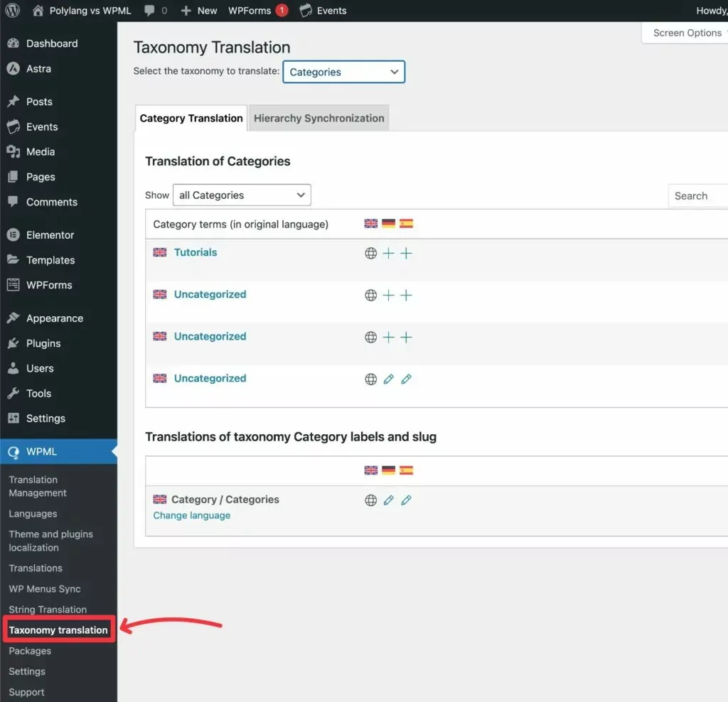Open String Translation under WPML menu
Viewport: 728px width, 702px height.
[48, 610]
